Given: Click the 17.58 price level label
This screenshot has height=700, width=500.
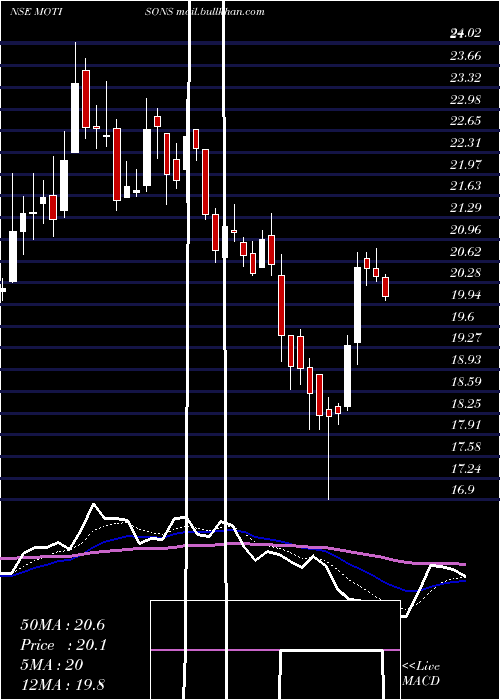Looking at the screenshot, I should coord(466,447).
